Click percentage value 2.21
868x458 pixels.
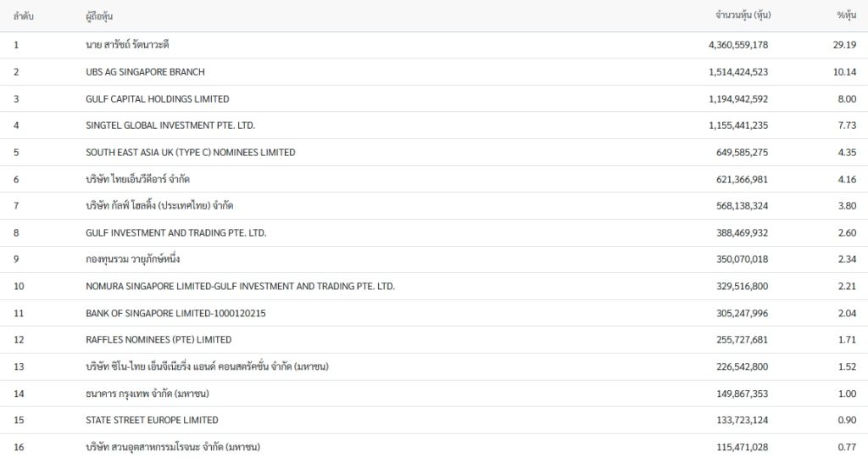click(847, 287)
